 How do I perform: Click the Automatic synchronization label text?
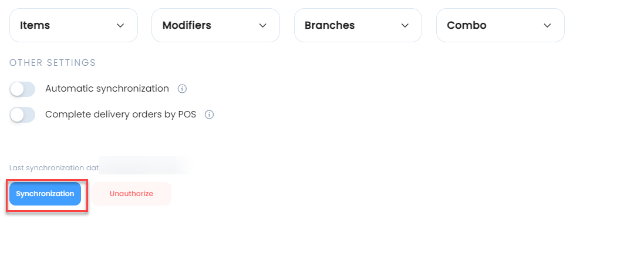pyautogui.click(x=107, y=89)
